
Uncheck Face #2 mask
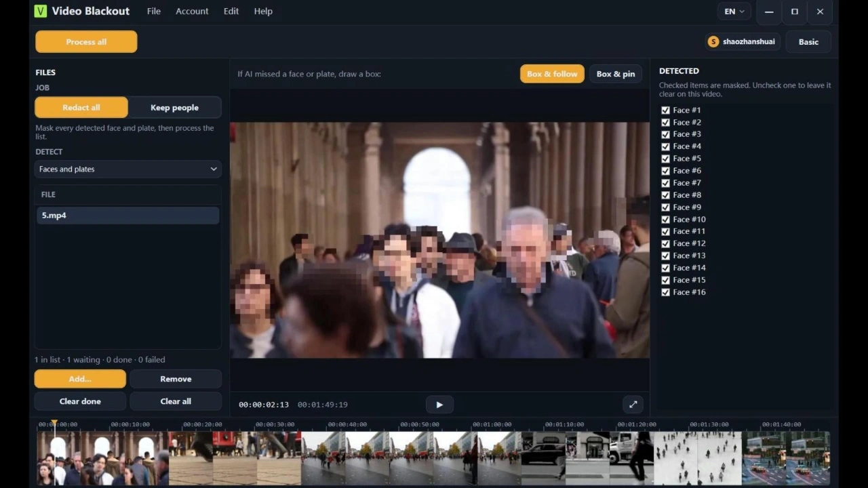[x=665, y=123]
